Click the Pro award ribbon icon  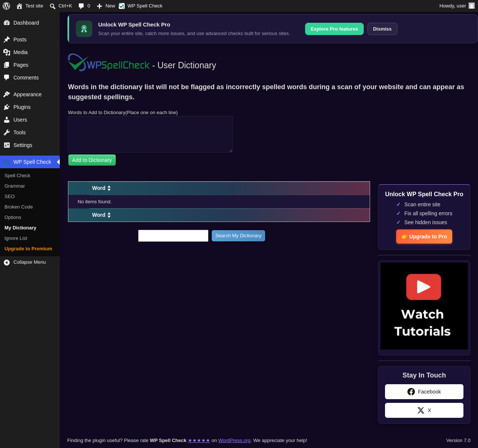coord(84,29)
